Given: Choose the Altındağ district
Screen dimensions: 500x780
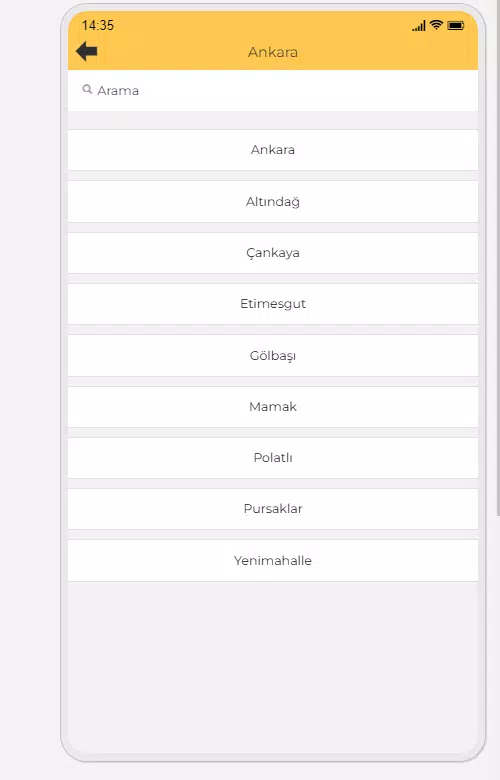Looking at the screenshot, I should (x=273, y=201).
